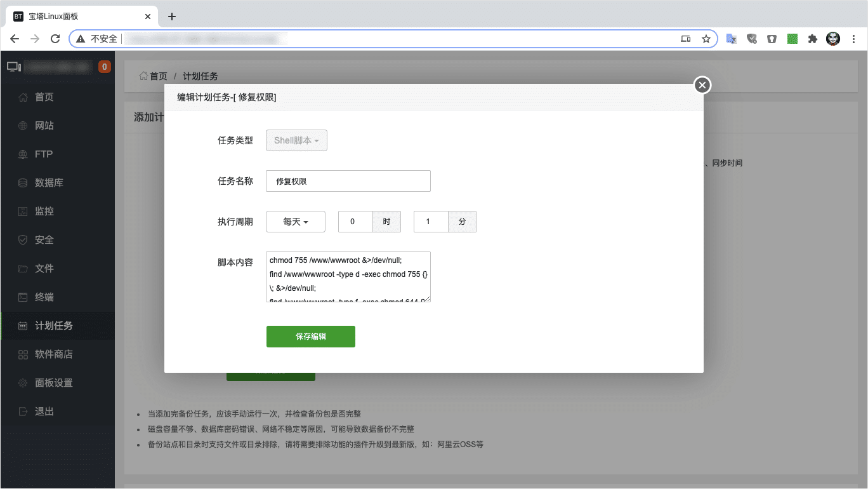This screenshot has height=489, width=868.
Task: Click the 退出 logout icon
Action: point(23,412)
